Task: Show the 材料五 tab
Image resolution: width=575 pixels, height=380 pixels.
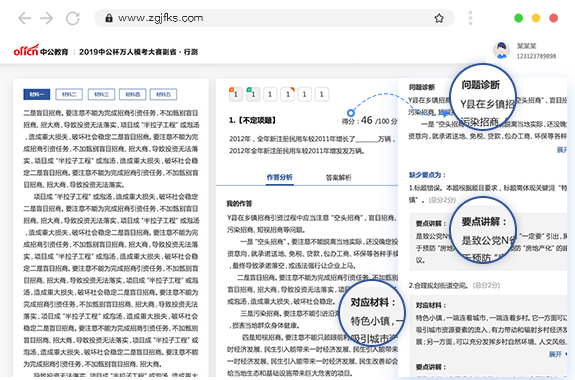Action: pyautogui.click(x=163, y=94)
